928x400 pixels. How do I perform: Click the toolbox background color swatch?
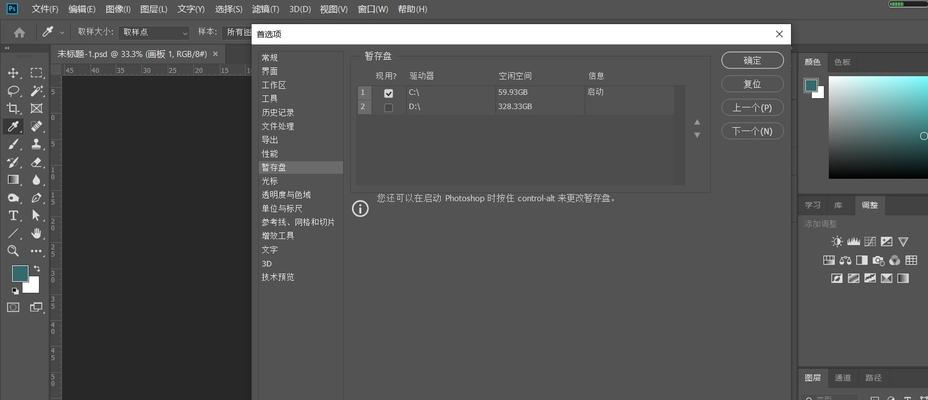tap(33, 286)
